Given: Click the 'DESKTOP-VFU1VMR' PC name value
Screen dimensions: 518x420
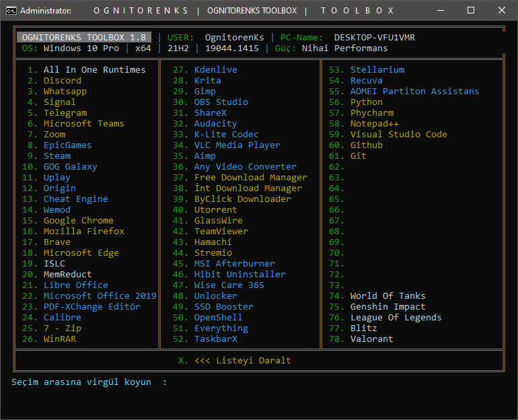Looking at the screenshot, I should click(374, 37).
